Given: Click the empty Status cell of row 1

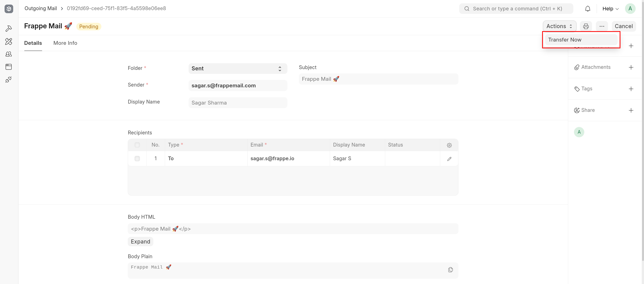Looking at the screenshot, I should (x=412, y=159).
